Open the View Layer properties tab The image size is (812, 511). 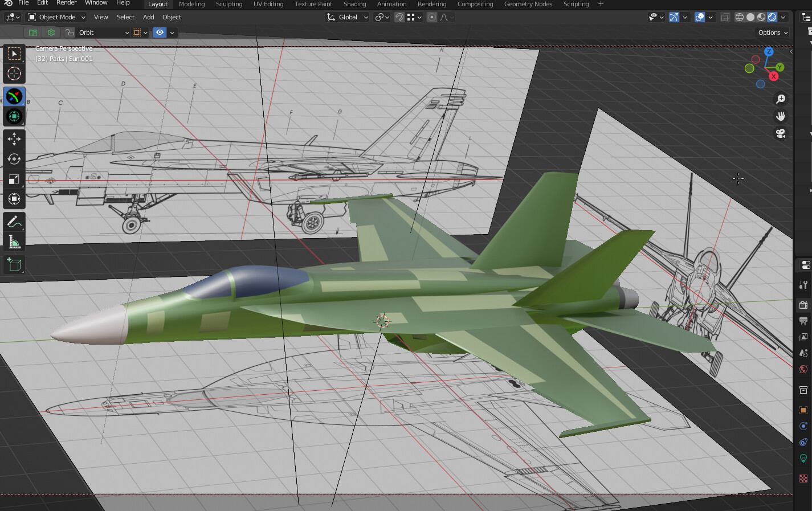click(x=803, y=337)
